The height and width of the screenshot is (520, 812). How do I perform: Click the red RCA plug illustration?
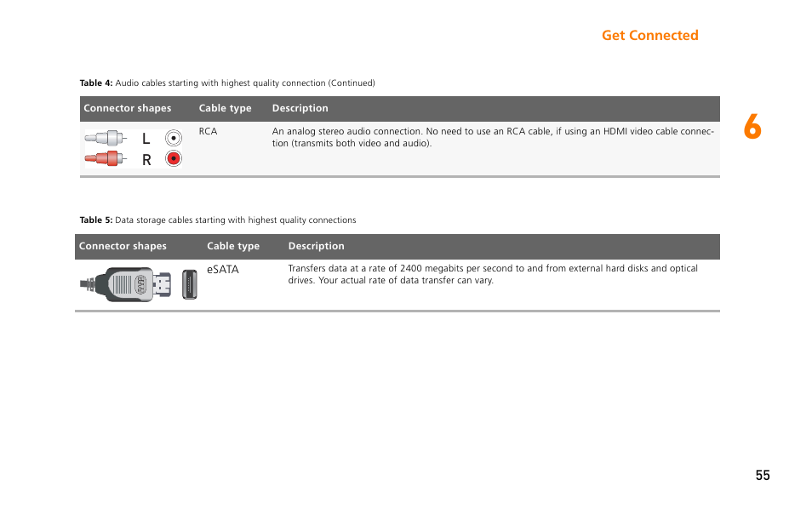[x=106, y=158]
